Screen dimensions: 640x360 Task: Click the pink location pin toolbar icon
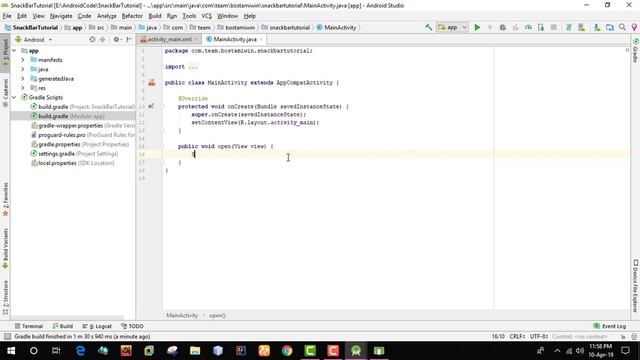(x=634, y=27)
